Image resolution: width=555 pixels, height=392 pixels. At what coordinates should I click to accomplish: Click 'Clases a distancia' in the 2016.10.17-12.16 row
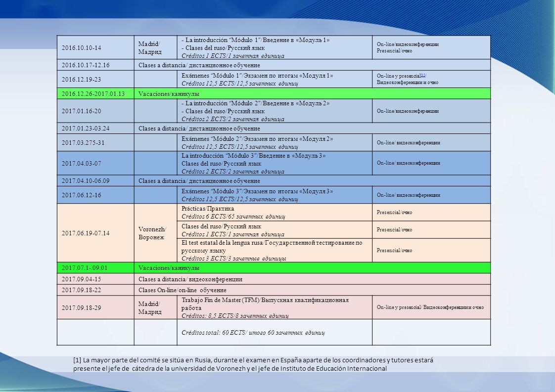point(199,65)
